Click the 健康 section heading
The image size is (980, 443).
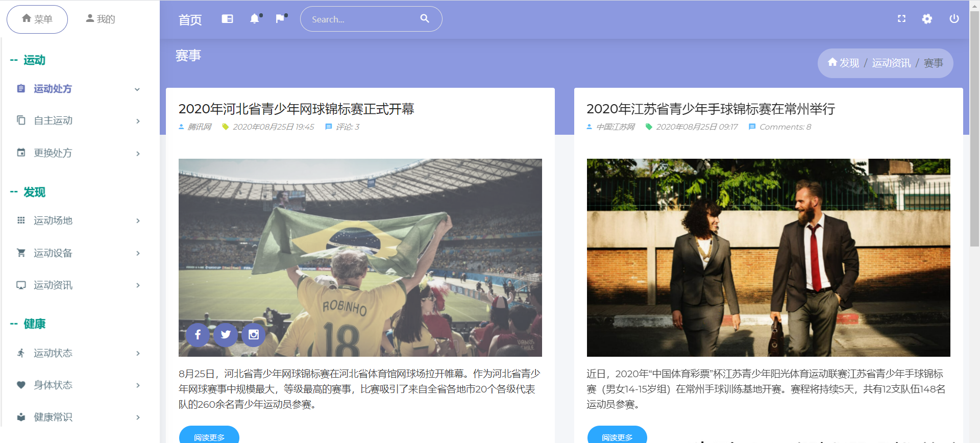(x=35, y=324)
